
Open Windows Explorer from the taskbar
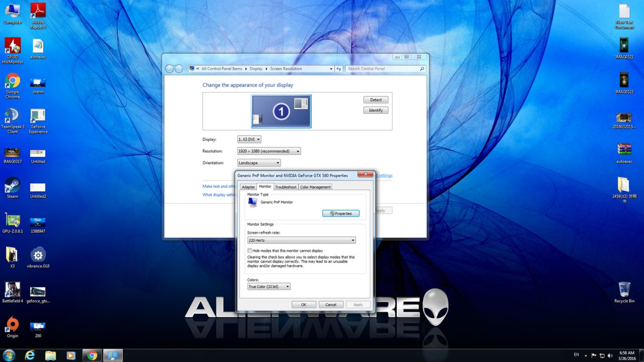pyautogui.click(x=51, y=355)
